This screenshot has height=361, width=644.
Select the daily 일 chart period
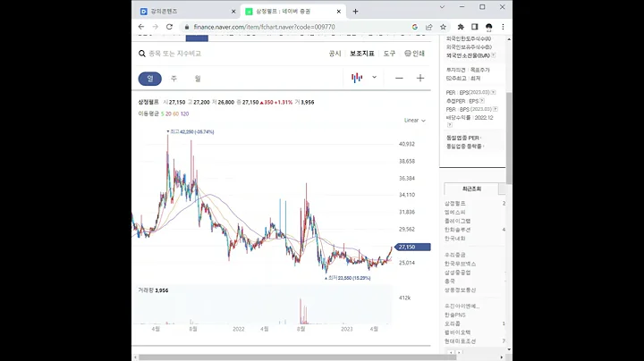(150, 79)
